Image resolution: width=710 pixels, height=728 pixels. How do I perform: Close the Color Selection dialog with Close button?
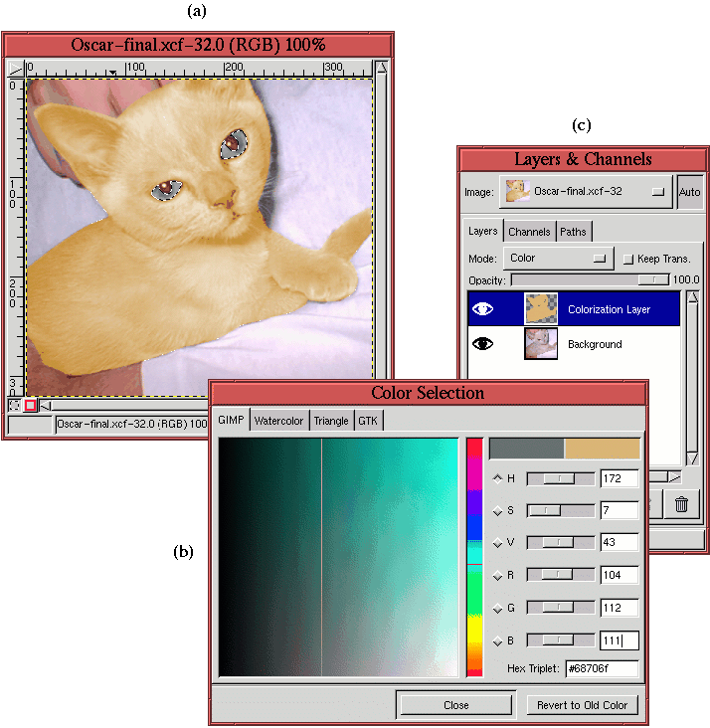(x=455, y=705)
